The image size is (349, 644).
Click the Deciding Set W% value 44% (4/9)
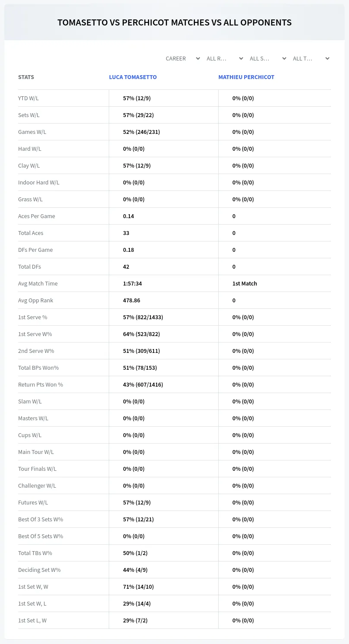(135, 570)
